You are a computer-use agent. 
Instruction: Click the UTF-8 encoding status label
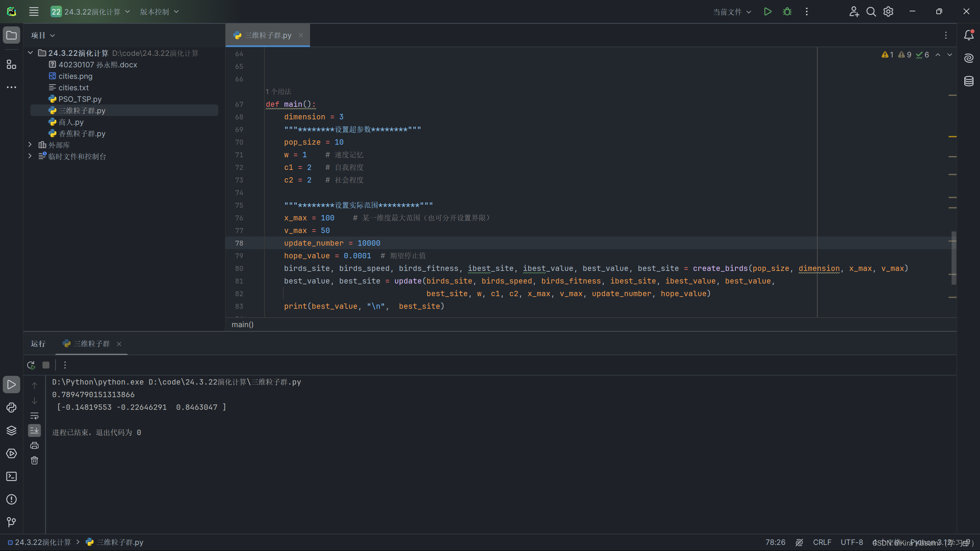tap(851, 542)
